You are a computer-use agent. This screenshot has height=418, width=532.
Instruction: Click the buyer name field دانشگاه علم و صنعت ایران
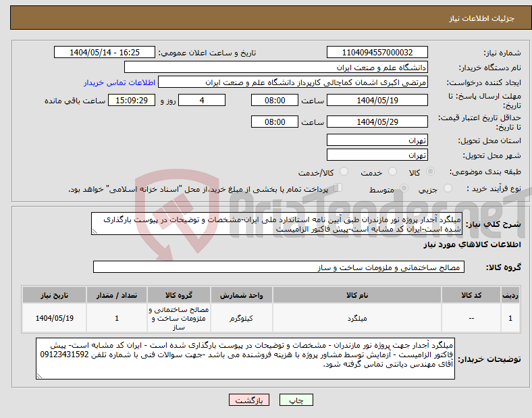tap(276, 67)
